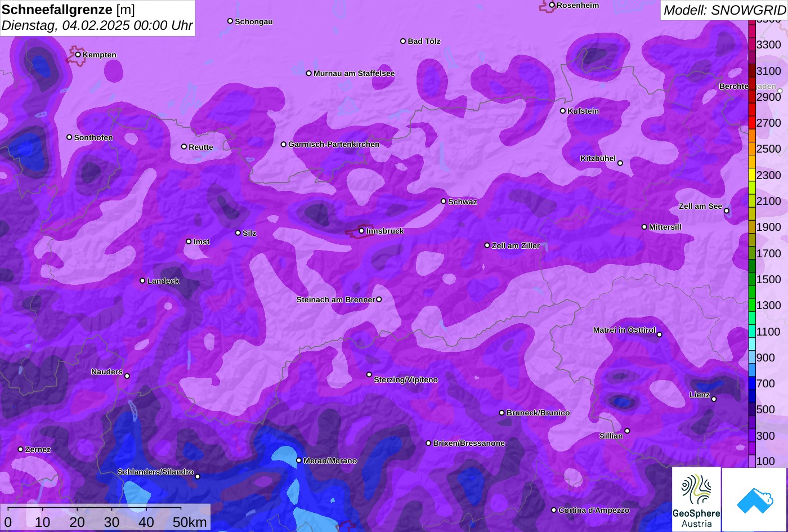Click the 'Modell: SNOWGRID' label
Screen dimensions: 788x532
pos(724,10)
